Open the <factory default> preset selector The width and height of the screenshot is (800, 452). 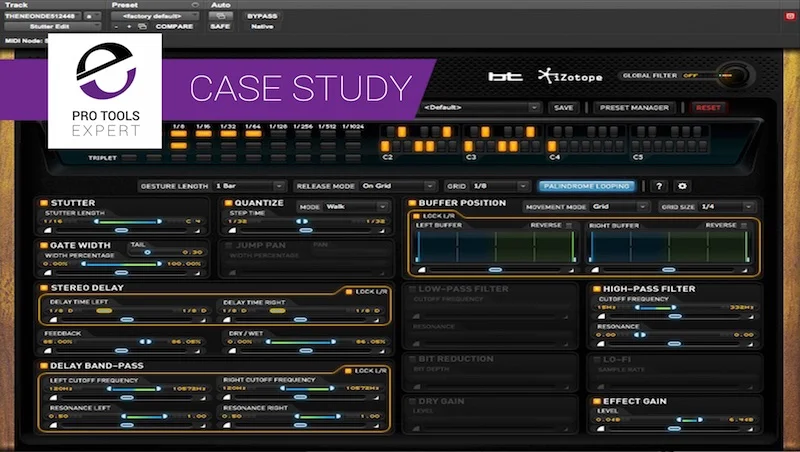click(x=155, y=16)
